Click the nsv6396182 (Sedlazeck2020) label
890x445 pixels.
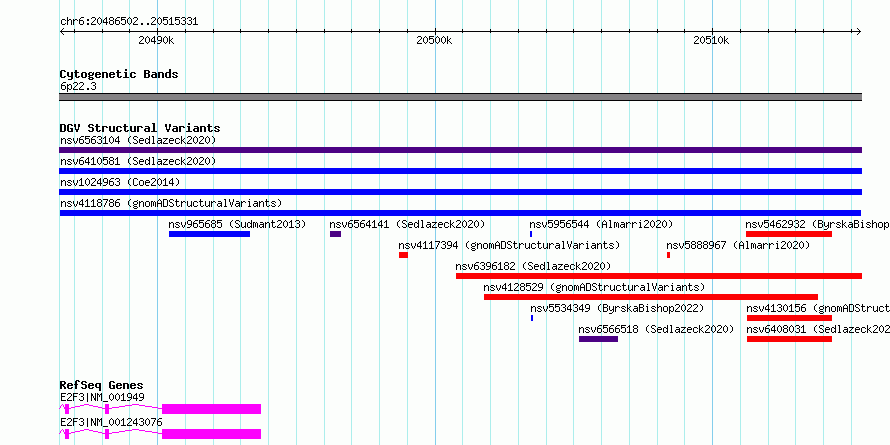[x=533, y=266]
